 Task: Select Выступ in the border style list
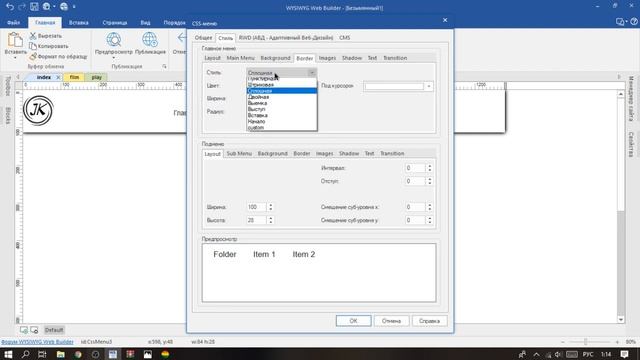pos(282,109)
